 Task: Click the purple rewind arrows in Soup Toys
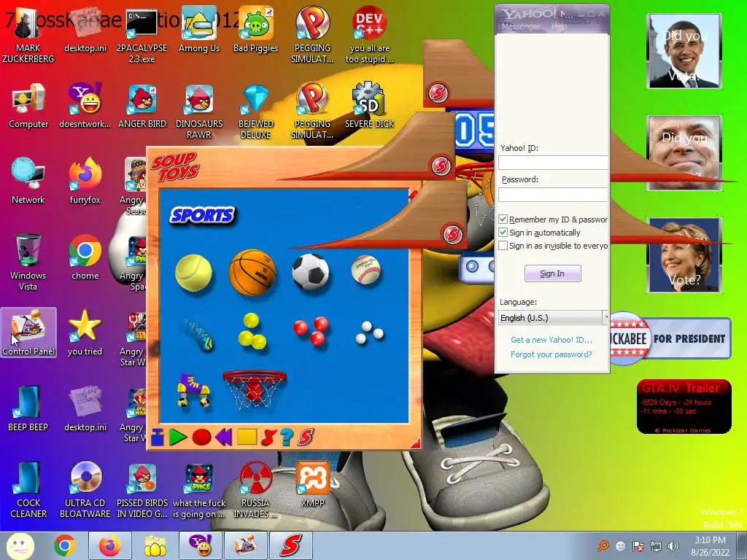[x=223, y=437]
